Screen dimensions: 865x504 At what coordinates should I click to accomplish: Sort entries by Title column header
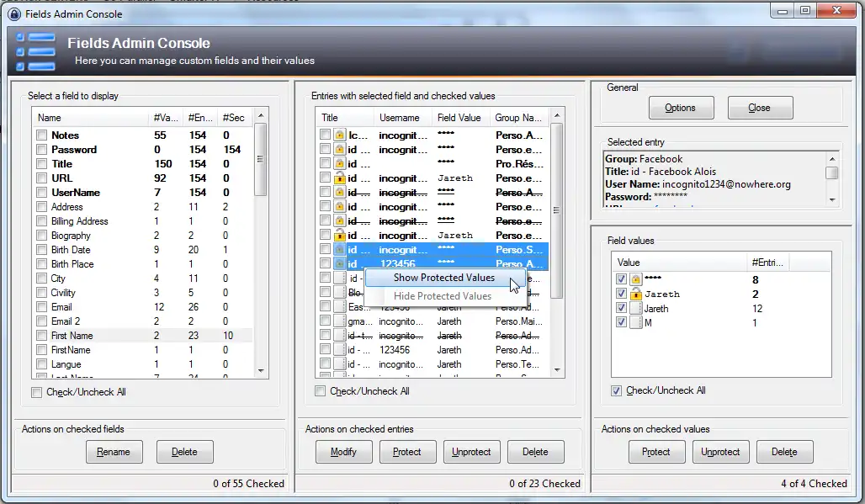pos(345,118)
